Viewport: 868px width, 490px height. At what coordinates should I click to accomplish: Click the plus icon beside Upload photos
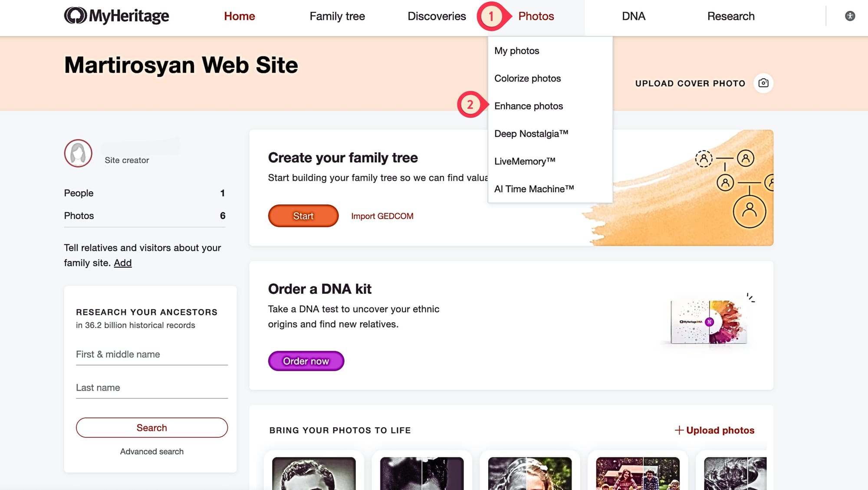pyautogui.click(x=679, y=430)
